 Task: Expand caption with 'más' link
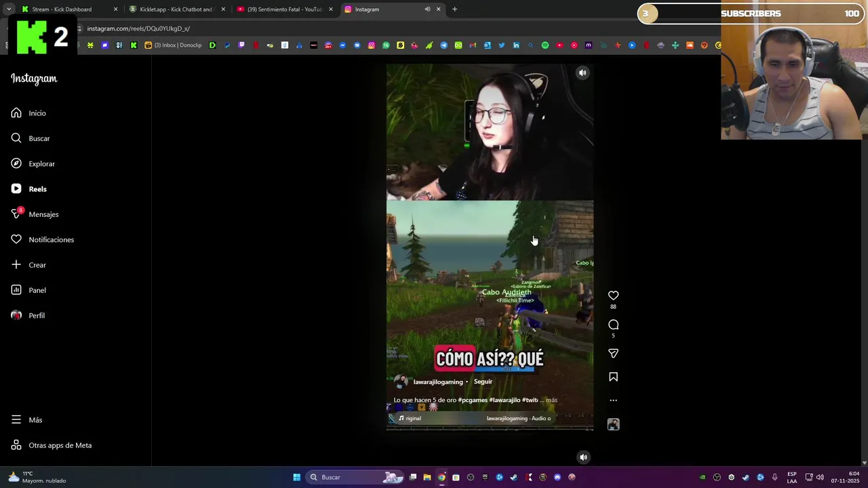(551, 400)
